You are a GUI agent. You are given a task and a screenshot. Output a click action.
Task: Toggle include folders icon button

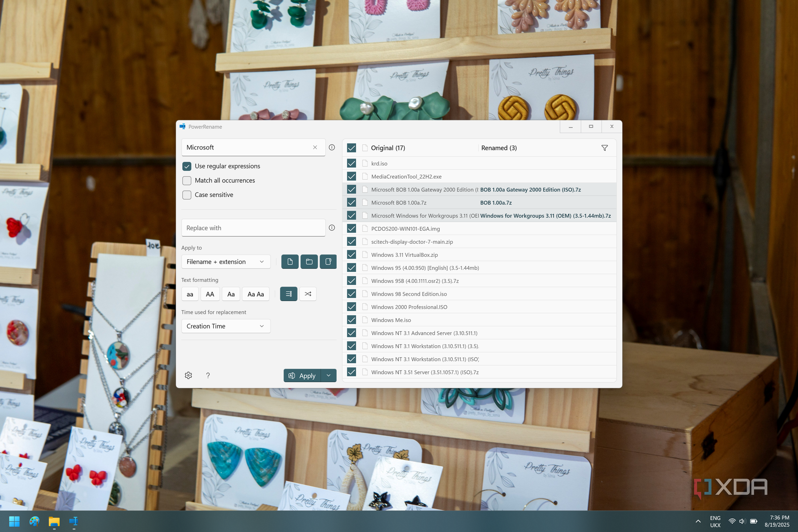(x=309, y=262)
